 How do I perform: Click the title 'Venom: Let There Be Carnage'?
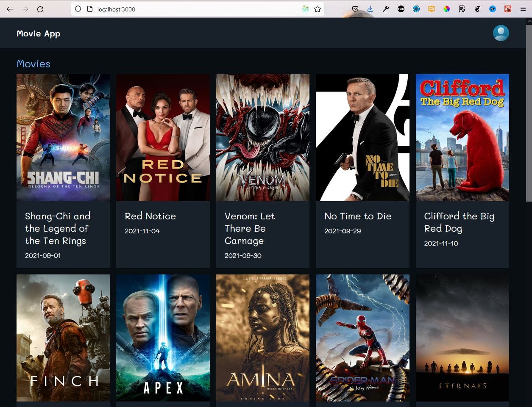pyautogui.click(x=250, y=228)
